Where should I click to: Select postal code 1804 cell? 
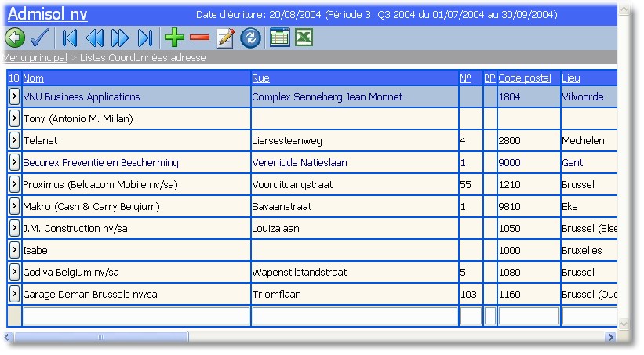click(x=529, y=97)
